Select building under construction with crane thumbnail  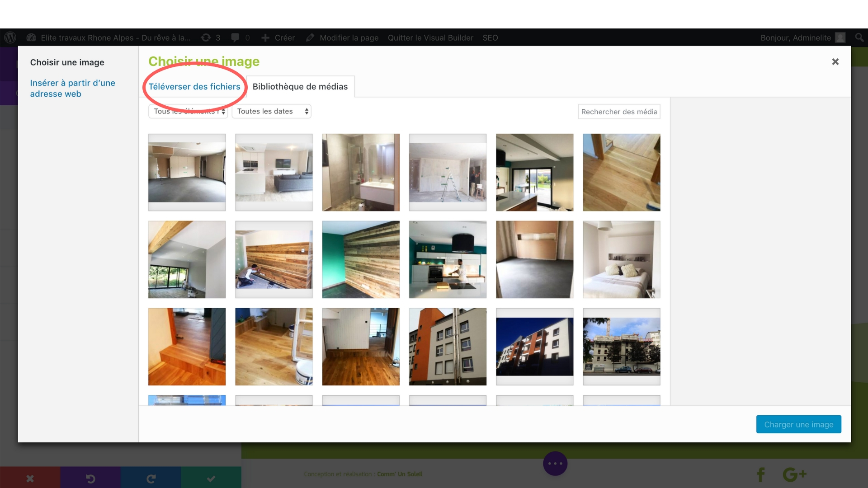[622, 347]
